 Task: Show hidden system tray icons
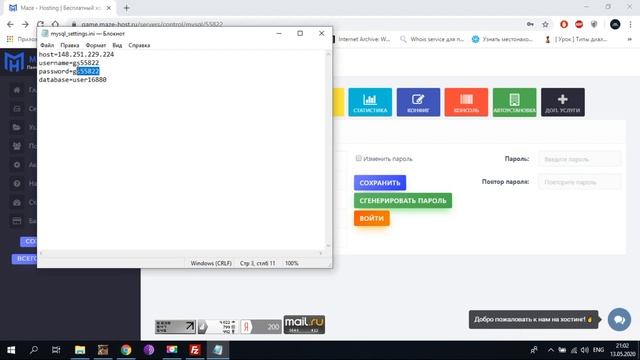tap(551, 350)
